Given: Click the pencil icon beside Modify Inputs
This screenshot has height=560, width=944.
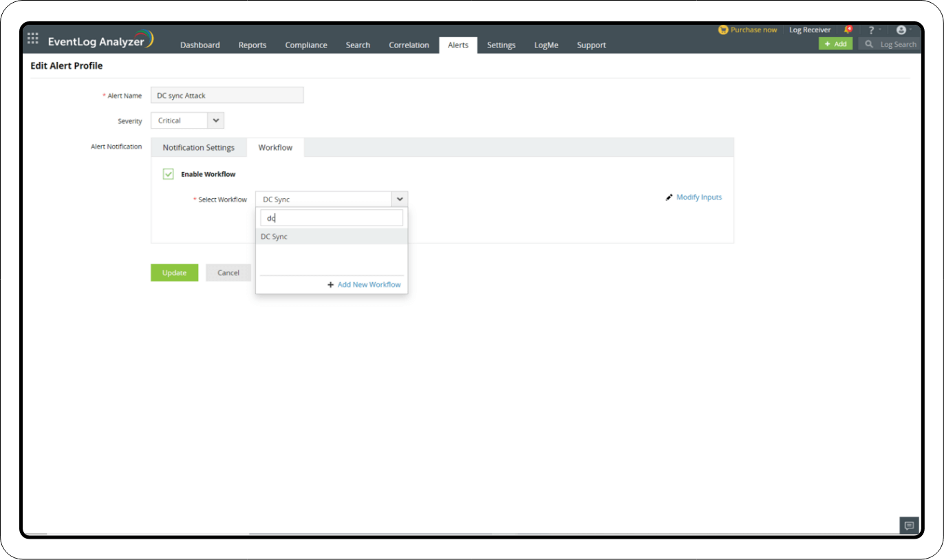Looking at the screenshot, I should point(669,197).
